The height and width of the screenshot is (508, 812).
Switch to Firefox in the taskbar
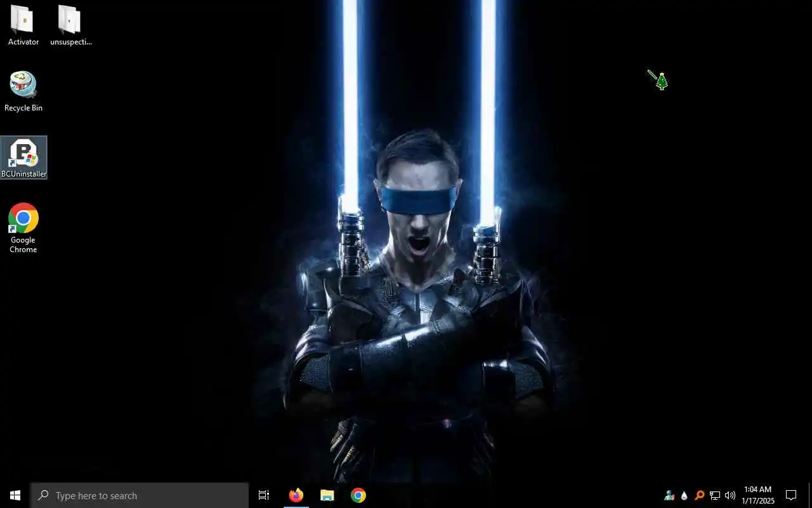coord(296,495)
